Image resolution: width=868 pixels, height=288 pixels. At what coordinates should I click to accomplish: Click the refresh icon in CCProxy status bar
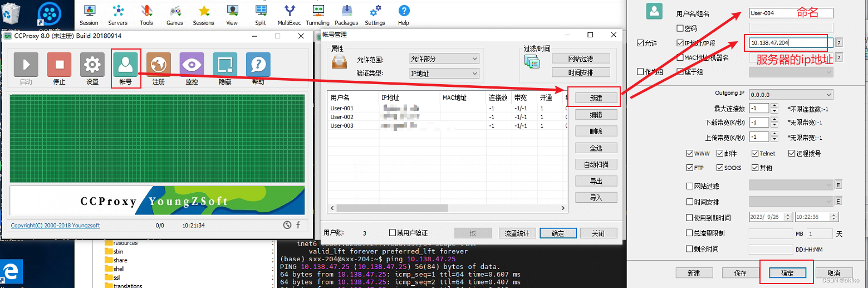287,225
